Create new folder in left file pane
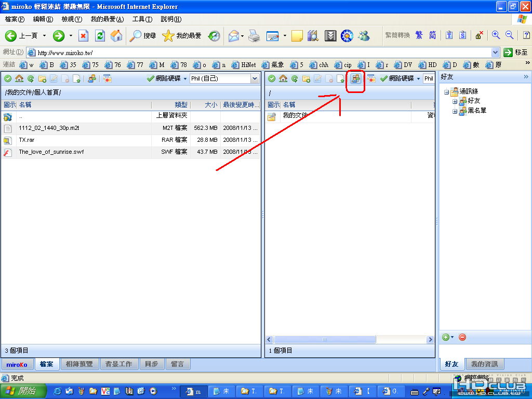532x399 pixels. (43, 79)
